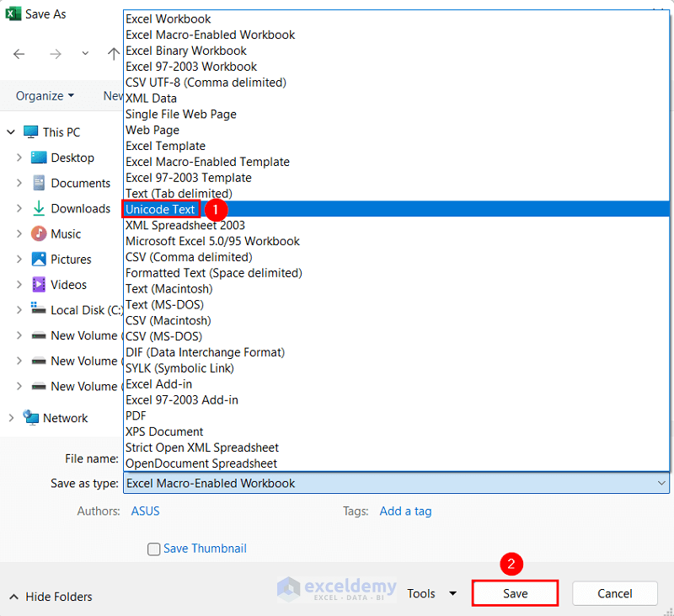
Task: Choose Text (Tab delimited) format
Action: 396,194
